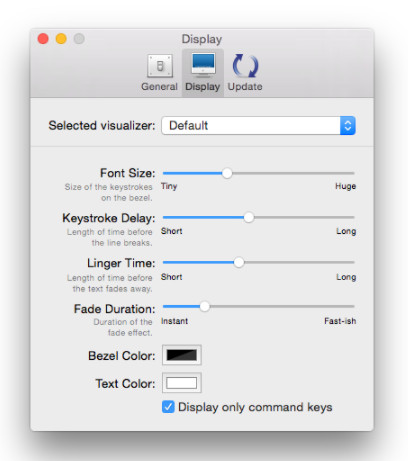408x461 pixels.
Task: Click the Display window title text
Action: pyautogui.click(x=202, y=39)
